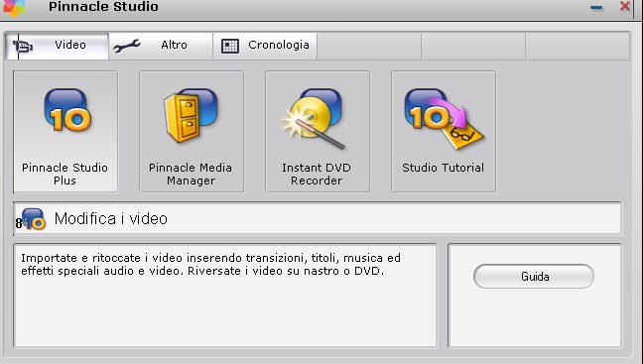Click the description text starting with Importate
This screenshot has width=643, height=364.
point(210,265)
